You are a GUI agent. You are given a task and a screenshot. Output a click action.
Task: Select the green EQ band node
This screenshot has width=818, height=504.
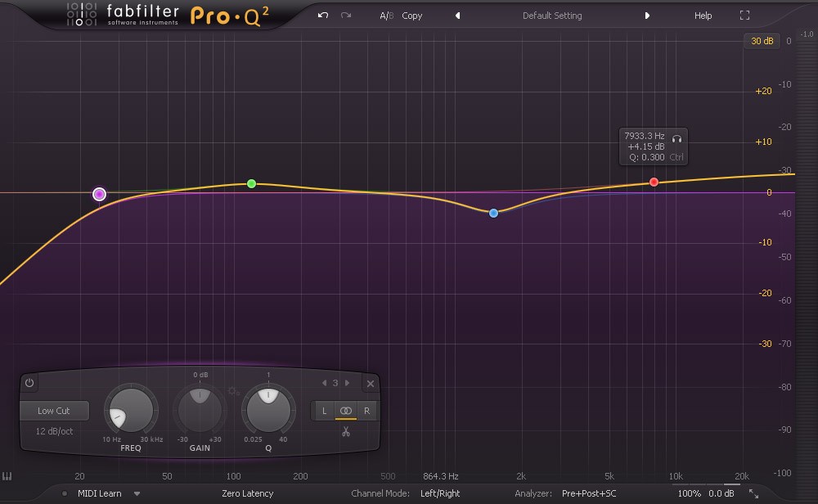tap(251, 183)
